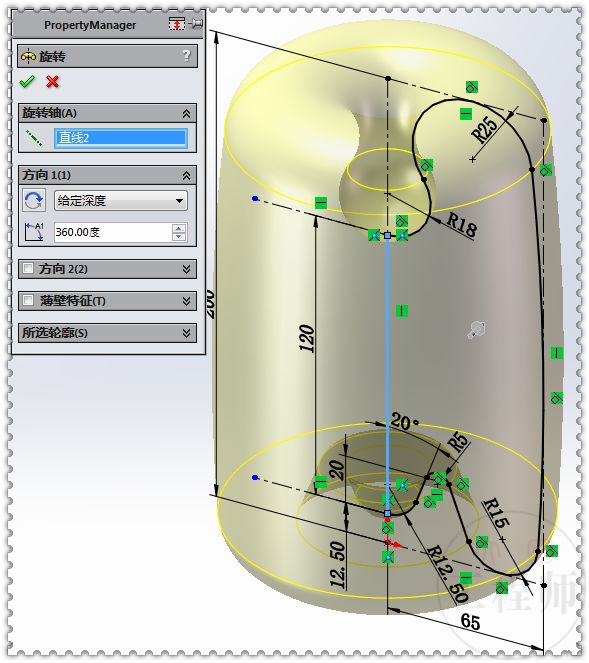The width and height of the screenshot is (589, 663).
Task: Increase the angle with the up spinner
Action: [179, 228]
